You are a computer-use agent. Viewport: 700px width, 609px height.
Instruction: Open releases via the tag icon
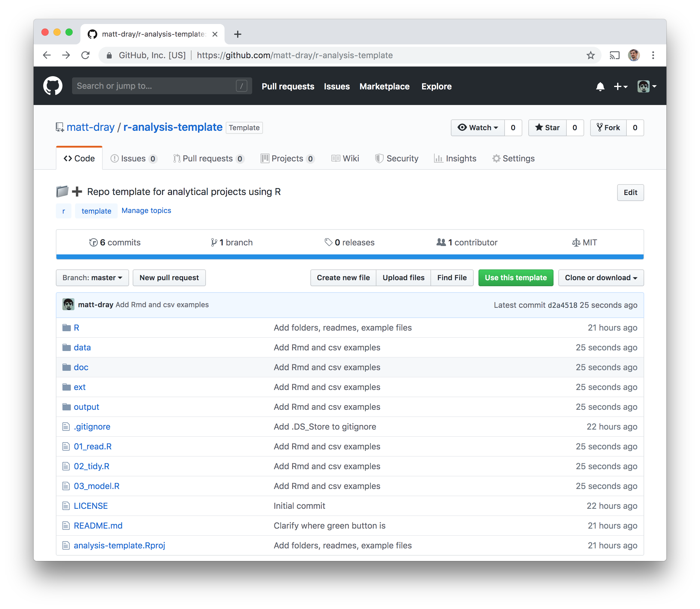pyautogui.click(x=328, y=242)
